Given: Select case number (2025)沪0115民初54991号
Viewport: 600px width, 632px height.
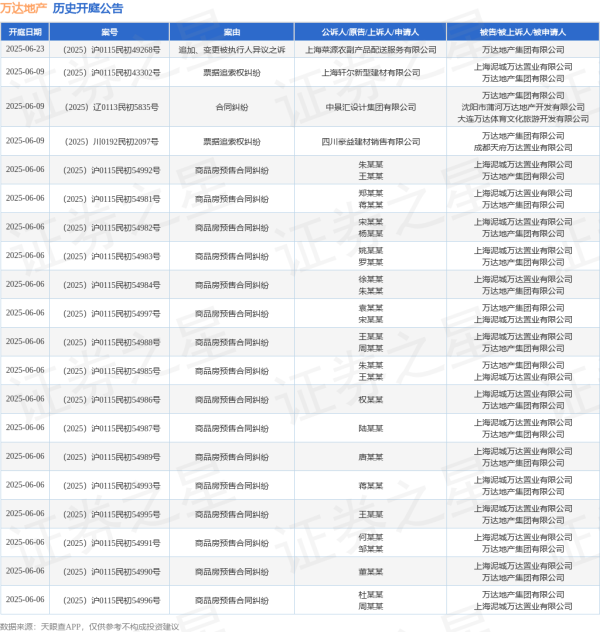Looking at the screenshot, I should tap(112, 543).
